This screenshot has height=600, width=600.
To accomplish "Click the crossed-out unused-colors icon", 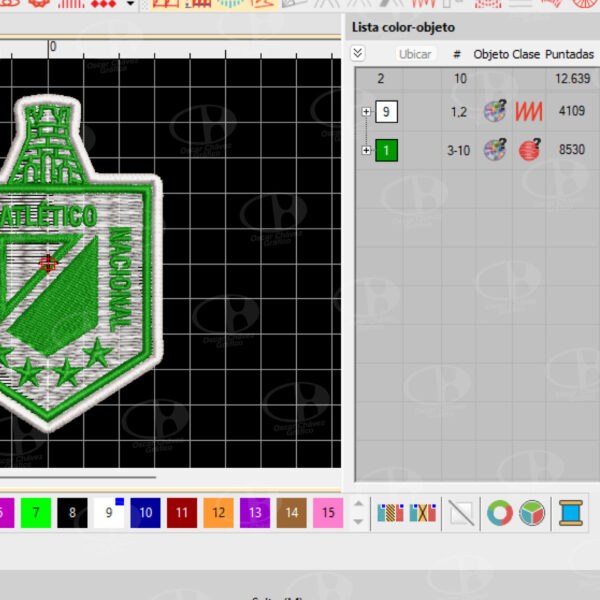I will [422, 513].
